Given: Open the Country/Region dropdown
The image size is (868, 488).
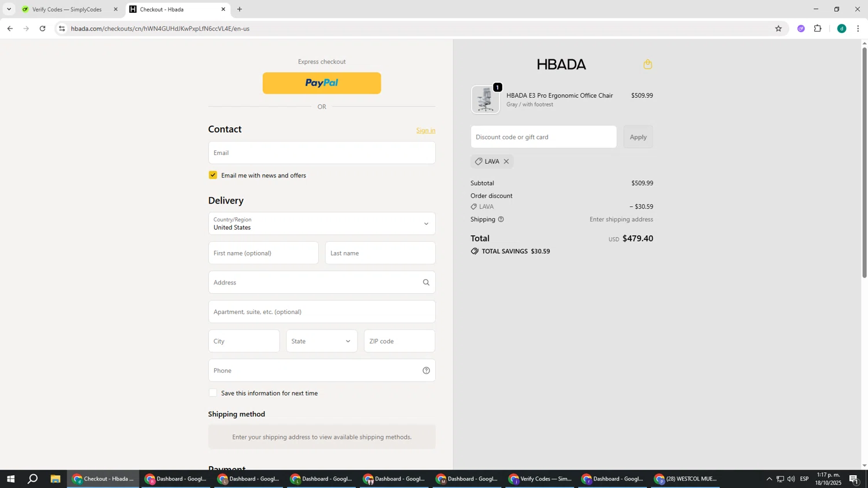Looking at the screenshot, I should pyautogui.click(x=322, y=224).
